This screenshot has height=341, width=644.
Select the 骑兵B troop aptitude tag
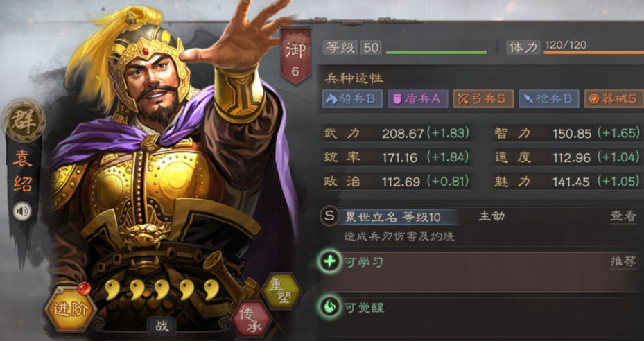tap(352, 99)
